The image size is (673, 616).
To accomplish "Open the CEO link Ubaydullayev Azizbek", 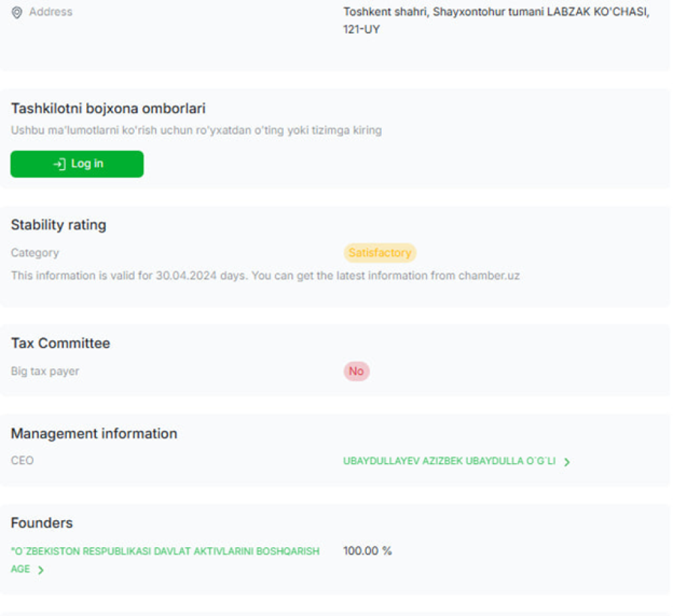I will (x=449, y=461).
